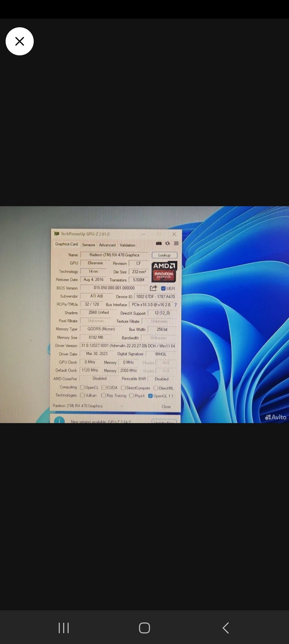This screenshot has width=289, height=644.
Task: Open the Advanced tab
Action: [107, 245]
